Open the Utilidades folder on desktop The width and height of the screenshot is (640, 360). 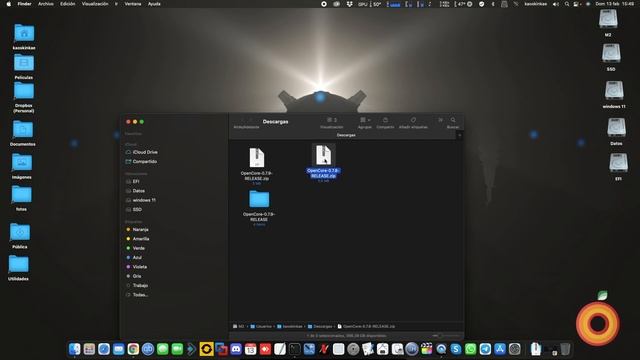pyautogui.click(x=19, y=264)
